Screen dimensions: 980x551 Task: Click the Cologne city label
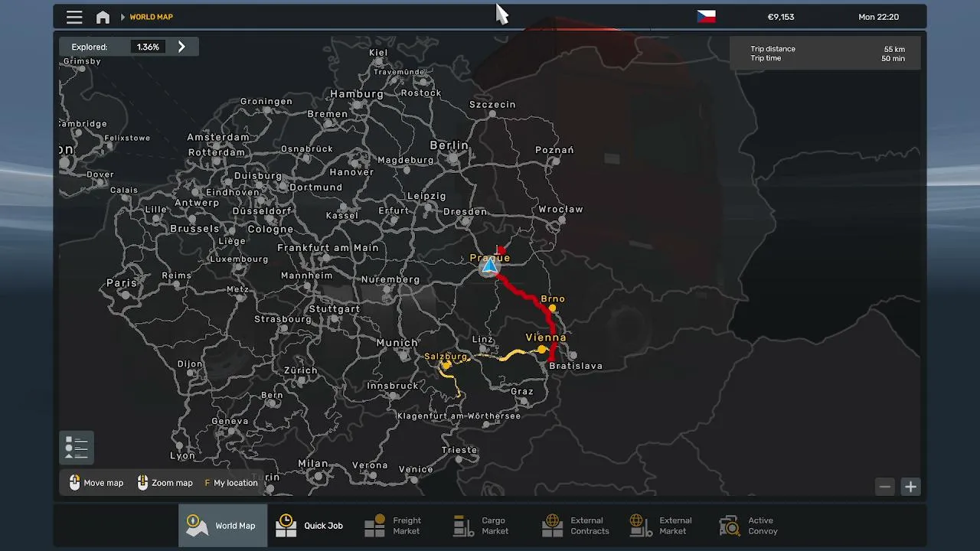coord(270,230)
